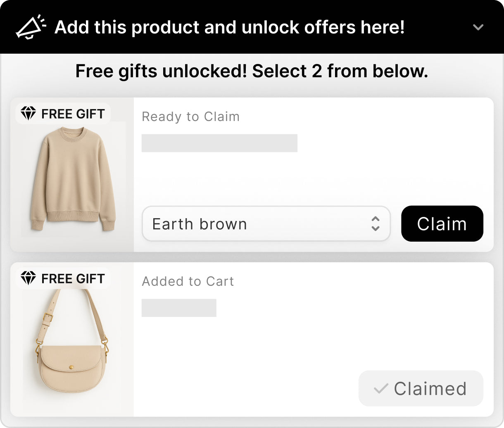The image size is (504, 428).
Task: Click the 'Free gifts unlocked' header text
Action: (252, 71)
